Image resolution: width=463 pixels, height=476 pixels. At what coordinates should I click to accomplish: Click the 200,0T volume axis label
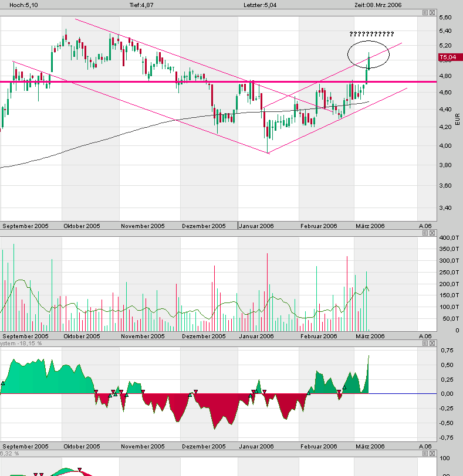pyautogui.click(x=449, y=284)
